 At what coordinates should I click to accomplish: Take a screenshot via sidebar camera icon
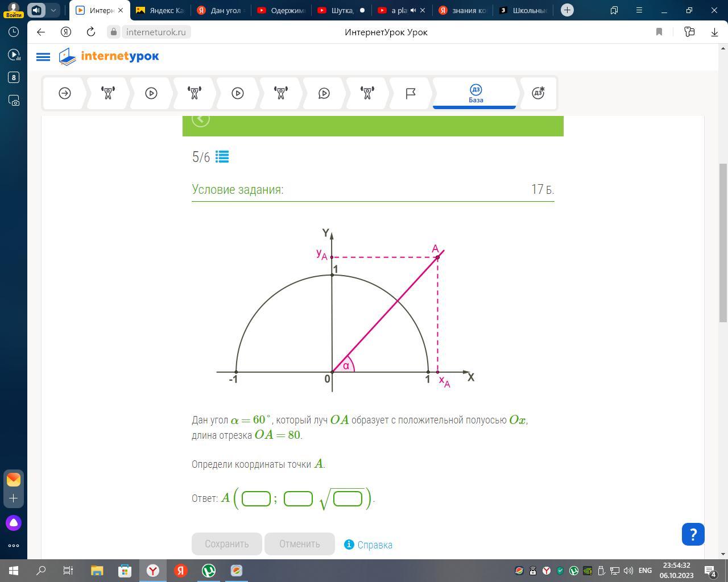coord(14,100)
